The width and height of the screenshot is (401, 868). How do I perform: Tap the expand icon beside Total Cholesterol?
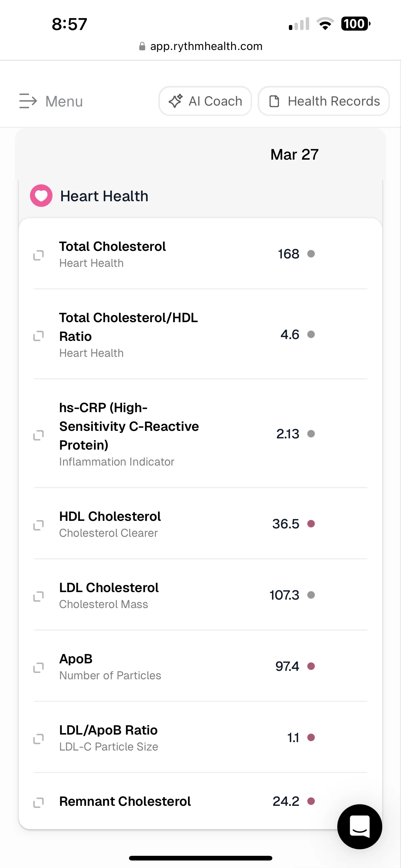pyautogui.click(x=38, y=255)
